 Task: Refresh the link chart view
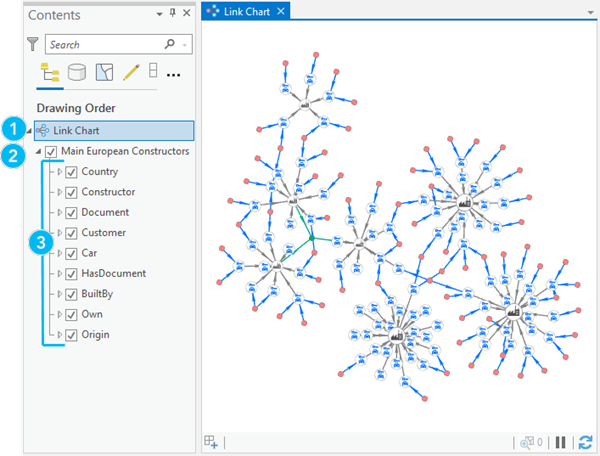(585, 442)
